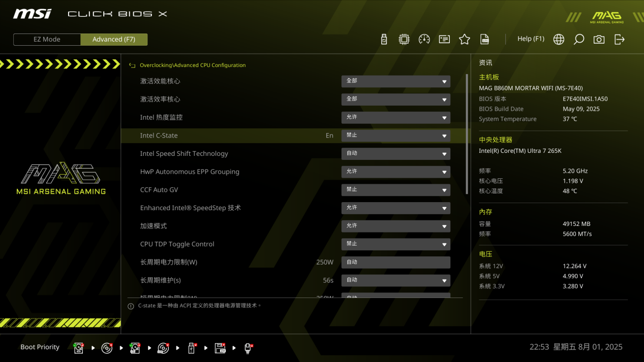Image resolution: width=644 pixels, height=362 pixels.
Task: Click the memory frequency '5600 MT/s'
Action: (577, 234)
